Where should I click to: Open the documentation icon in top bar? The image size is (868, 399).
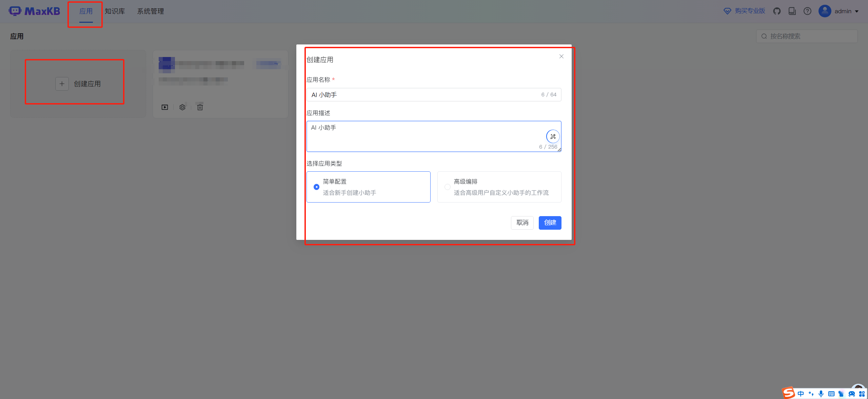pos(792,11)
